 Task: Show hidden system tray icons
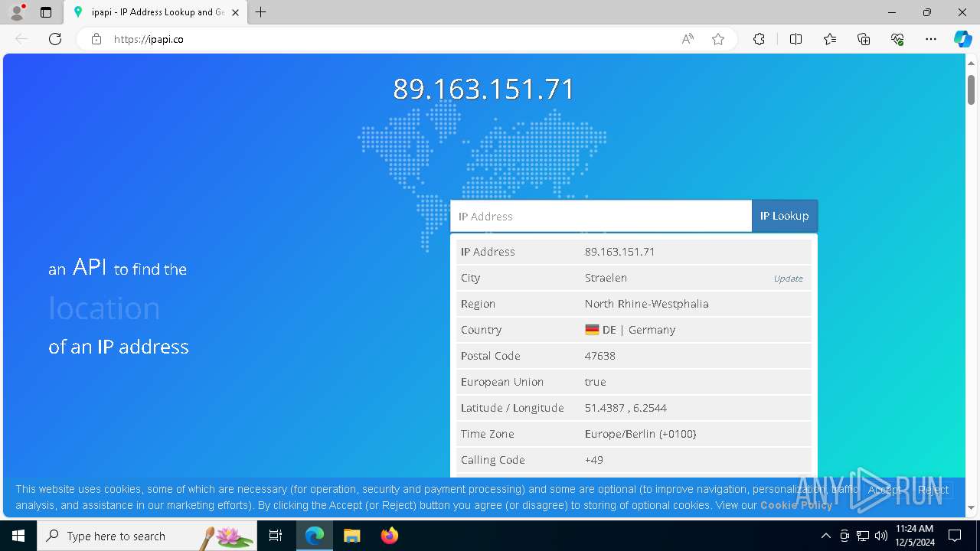tap(825, 536)
